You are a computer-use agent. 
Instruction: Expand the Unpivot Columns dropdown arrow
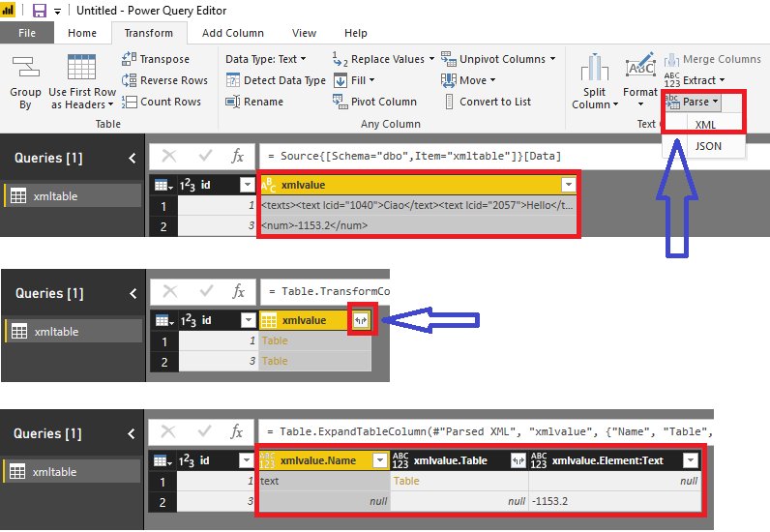point(553,59)
